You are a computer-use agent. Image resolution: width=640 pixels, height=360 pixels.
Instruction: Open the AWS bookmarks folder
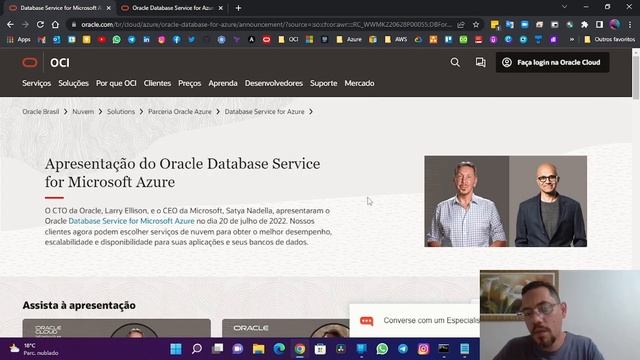396,40
